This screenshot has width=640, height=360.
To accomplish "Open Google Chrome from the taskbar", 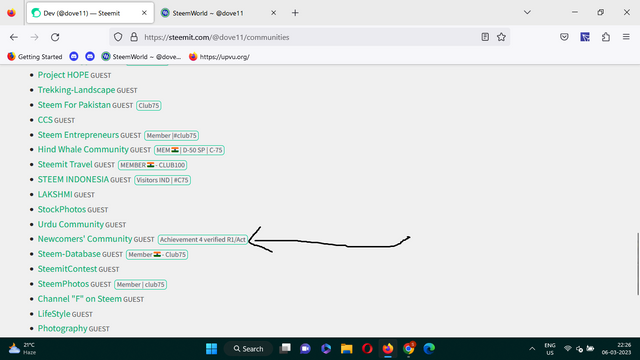I will tap(409, 349).
